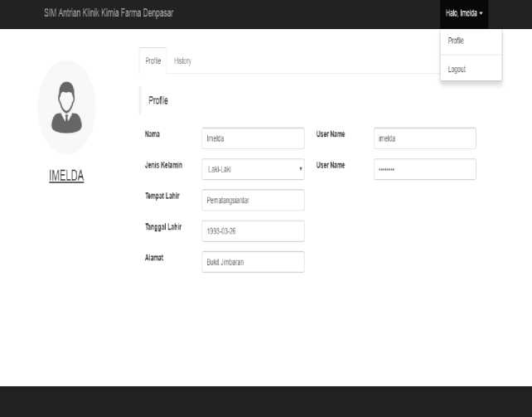Click the Nama input field
This screenshot has width=532, height=417.
(253, 138)
